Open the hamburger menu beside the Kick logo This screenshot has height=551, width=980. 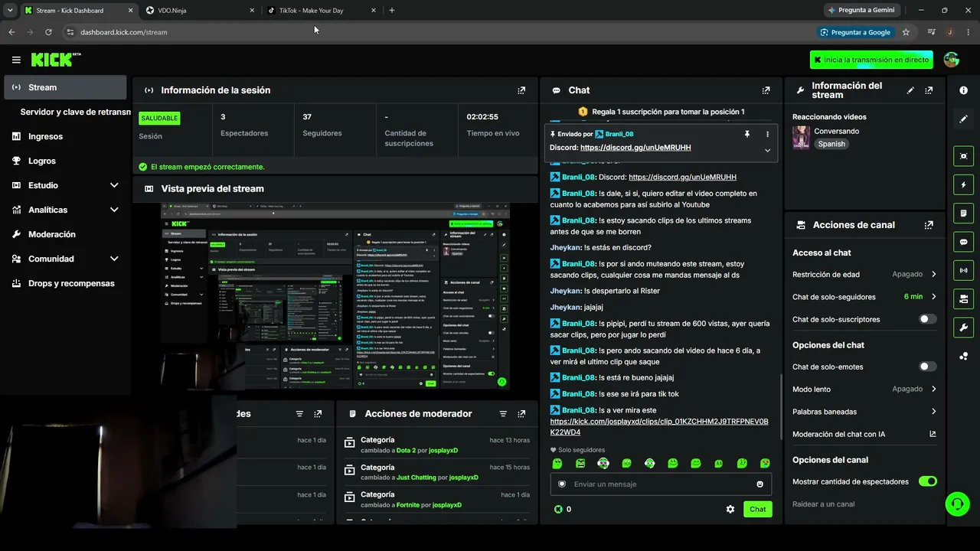pyautogui.click(x=16, y=60)
